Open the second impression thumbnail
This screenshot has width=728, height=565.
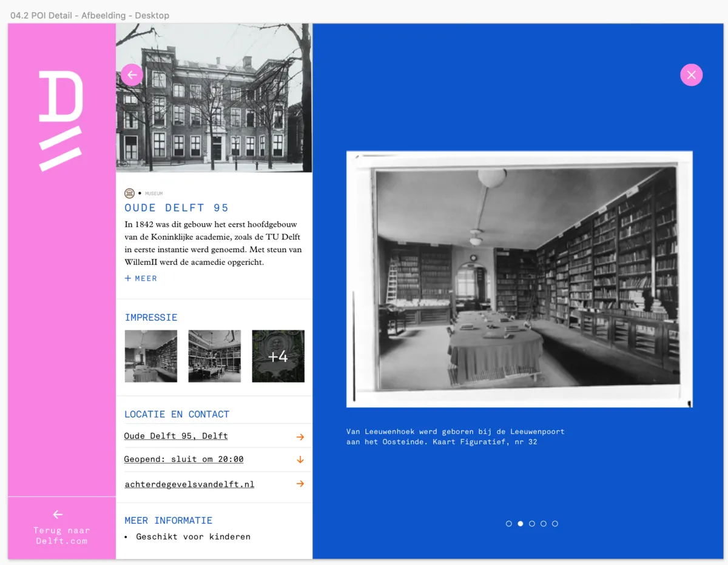[x=214, y=356]
